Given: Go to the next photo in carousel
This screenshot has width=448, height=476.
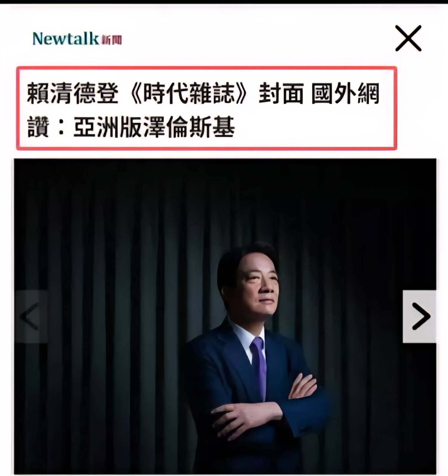Looking at the screenshot, I should 419,316.
